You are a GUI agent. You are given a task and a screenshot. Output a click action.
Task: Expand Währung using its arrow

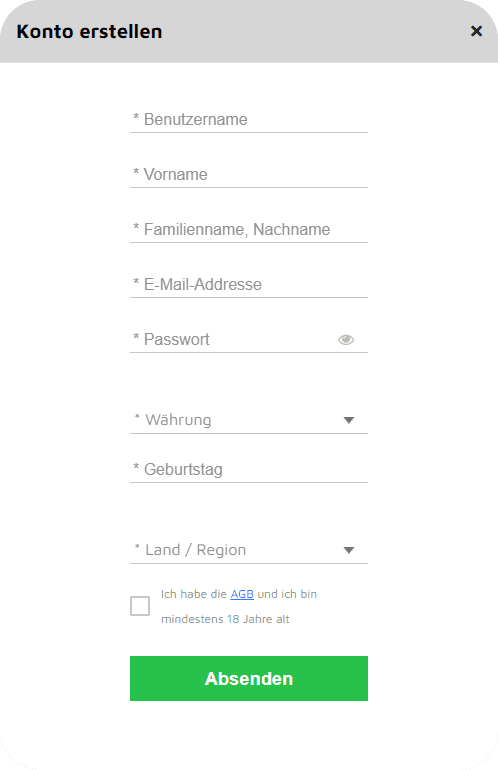(349, 420)
